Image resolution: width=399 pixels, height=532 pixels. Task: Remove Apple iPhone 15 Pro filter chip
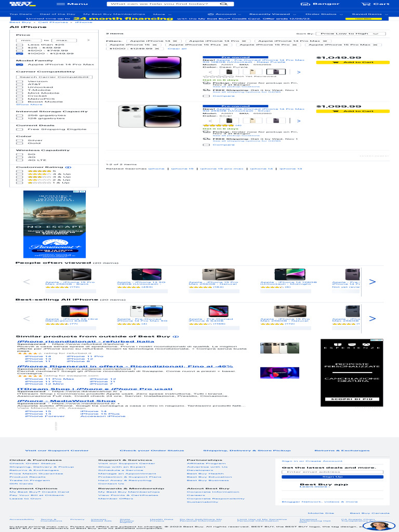[x=295, y=45]
